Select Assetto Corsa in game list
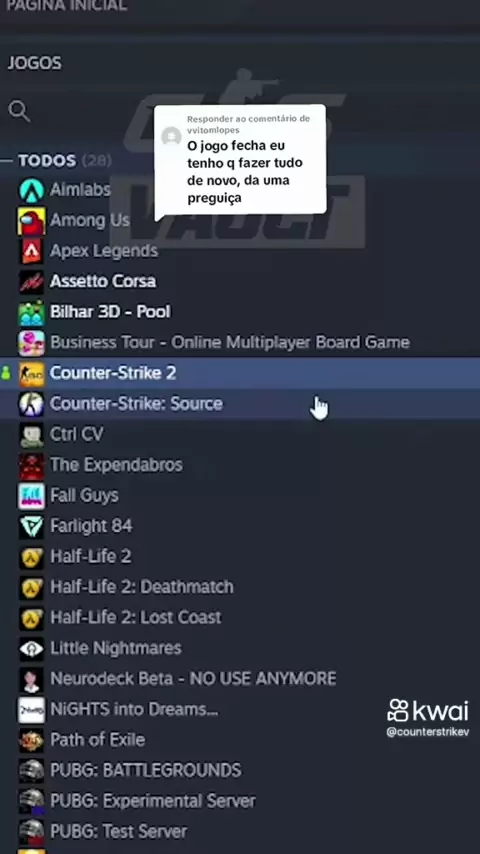 [103, 282]
